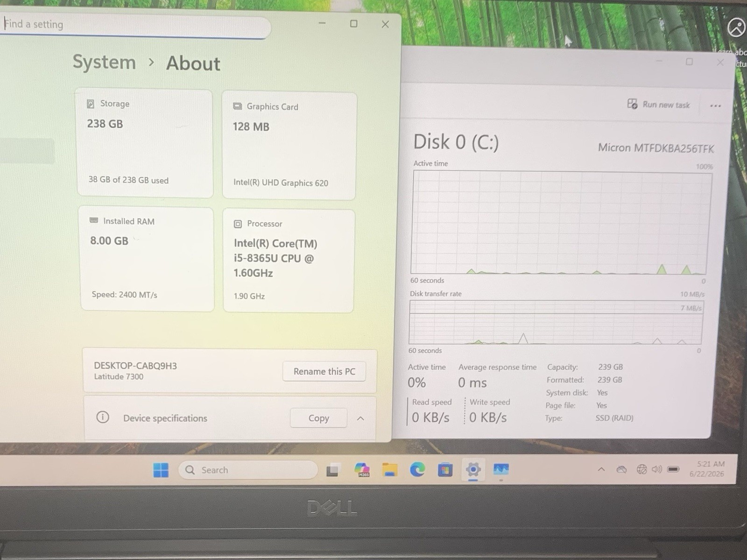Screen dimensions: 747x560
Task: Open the volume speaker tray icon
Action: 656,469
